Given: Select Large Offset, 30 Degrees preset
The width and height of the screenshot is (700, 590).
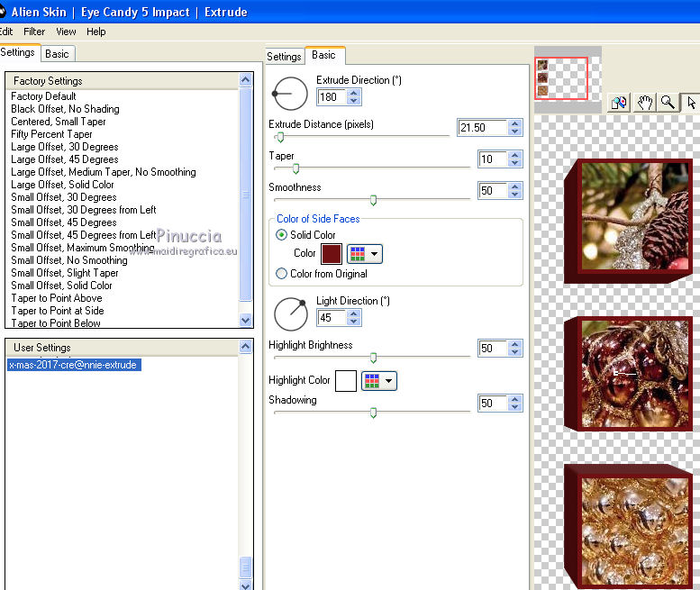Looking at the screenshot, I should pyautogui.click(x=65, y=147).
